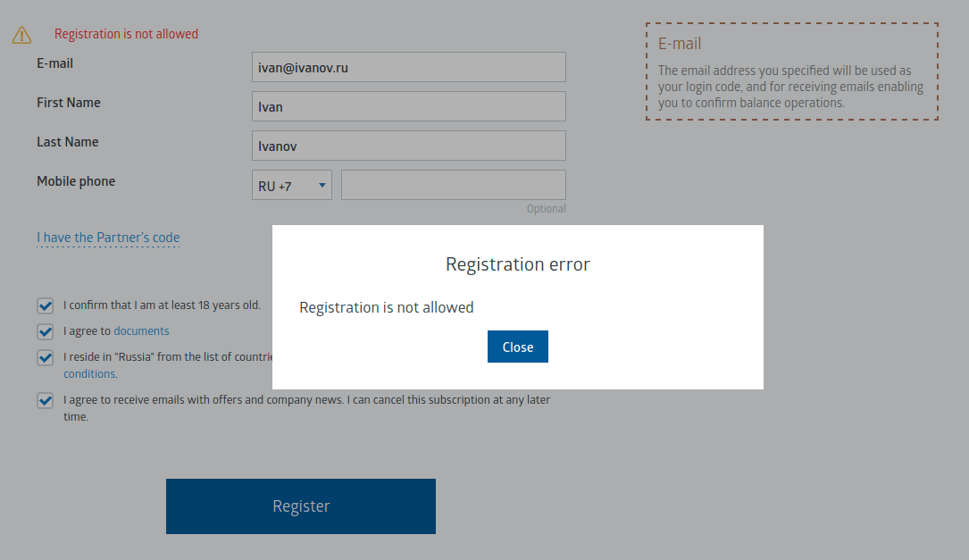Select the Last Name field containing Ivanov
Screen dimensions: 969x560
point(409,146)
